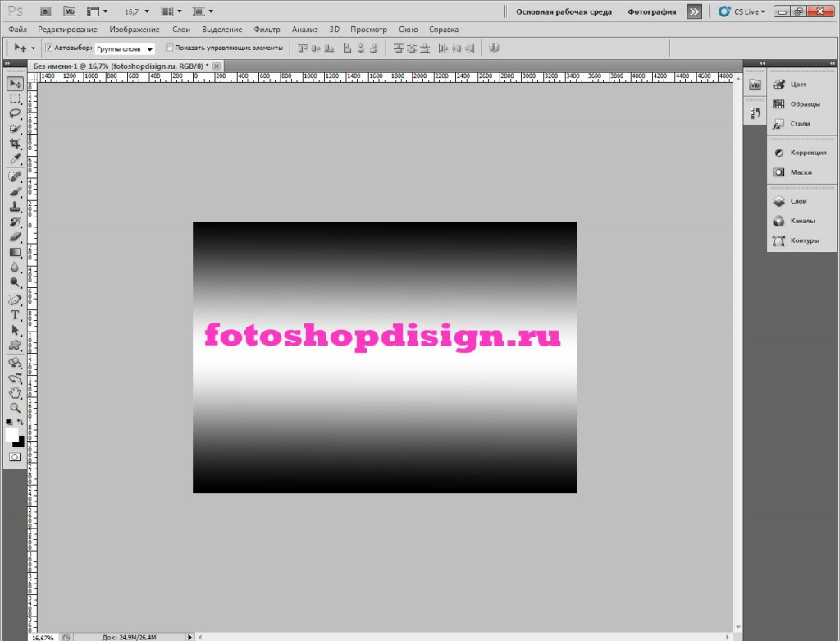The height and width of the screenshot is (641, 840).
Task: Select the Hand tool
Action: click(x=15, y=393)
